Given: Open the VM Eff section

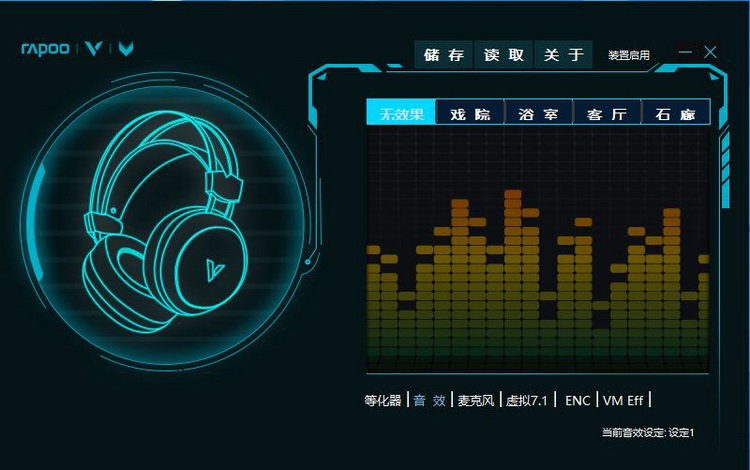Looking at the screenshot, I should point(623,400).
